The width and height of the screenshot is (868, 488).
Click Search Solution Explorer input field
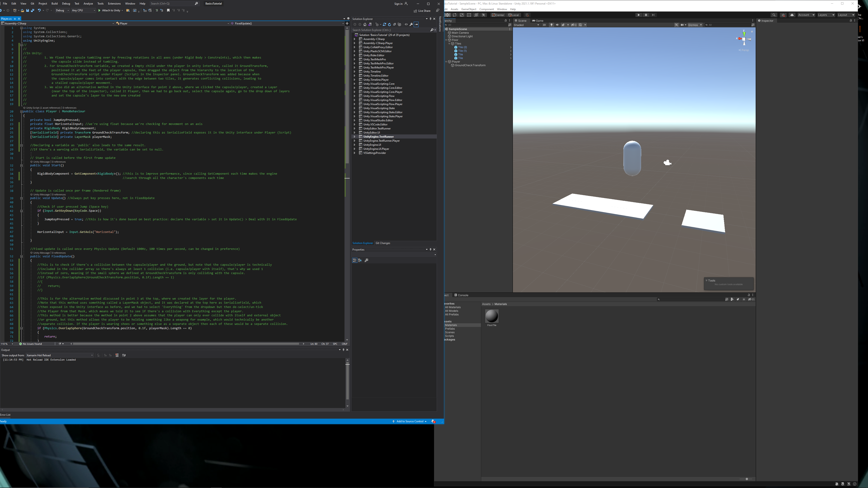(390, 30)
